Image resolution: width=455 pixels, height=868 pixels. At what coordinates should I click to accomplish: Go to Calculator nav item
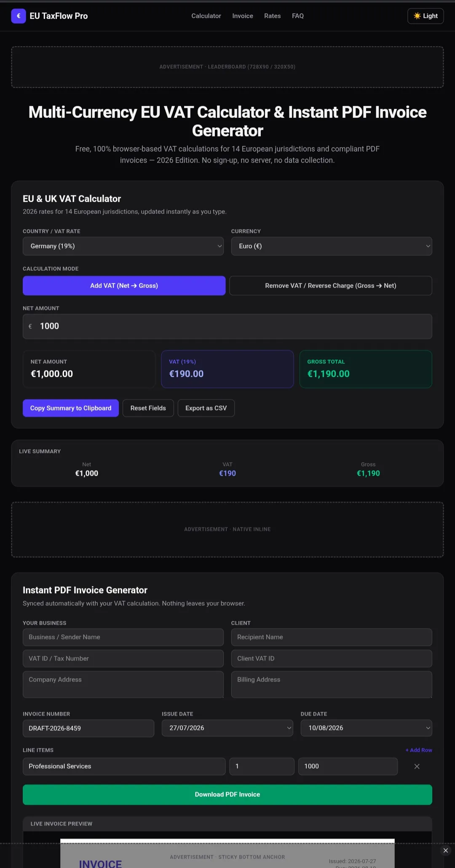click(x=206, y=16)
